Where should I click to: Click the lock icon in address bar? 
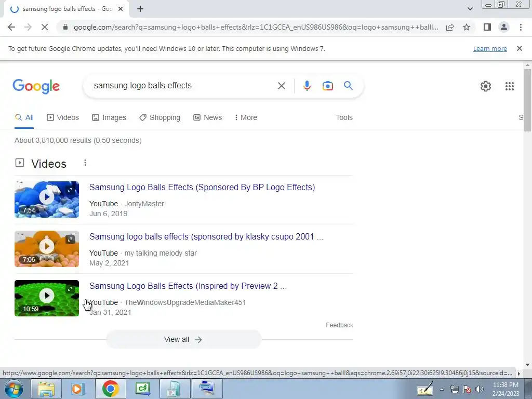(x=65, y=27)
